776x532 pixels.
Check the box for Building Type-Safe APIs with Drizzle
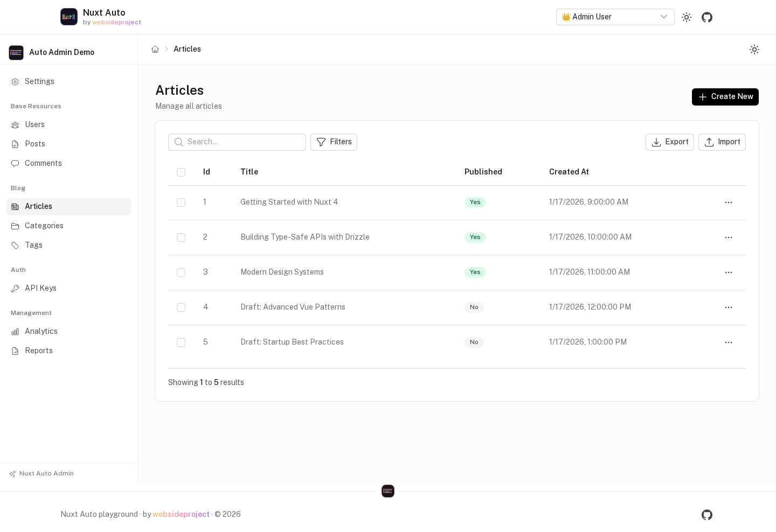click(181, 237)
